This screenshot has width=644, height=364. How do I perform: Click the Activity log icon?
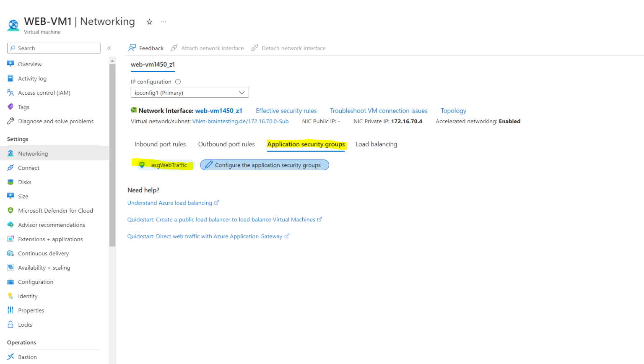pyautogui.click(x=10, y=78)
